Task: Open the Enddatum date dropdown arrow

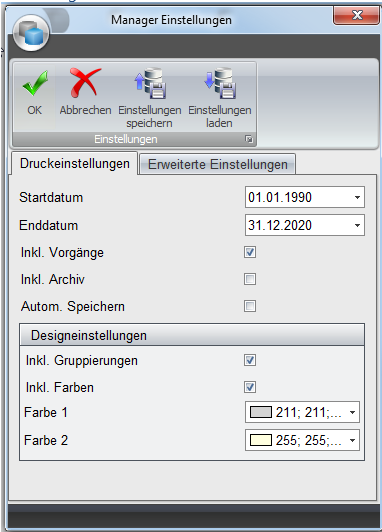Action: pos(357,225)
